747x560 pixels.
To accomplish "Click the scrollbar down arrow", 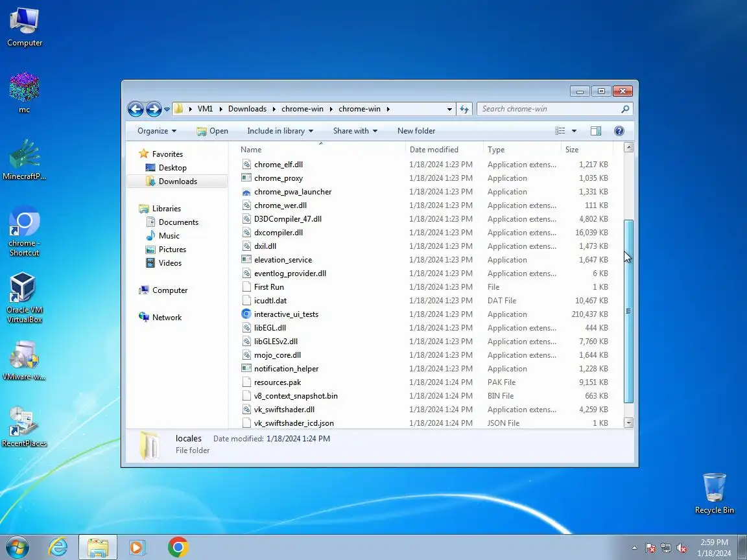I will pyautogui.click(x=629, y=423).
